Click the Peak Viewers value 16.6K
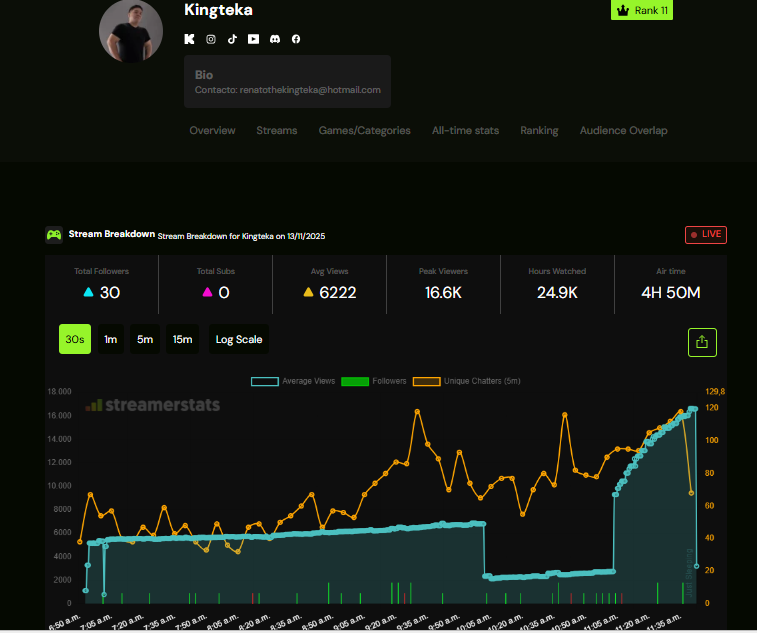The height and width of the screenshot is (633, 757). tap(443, 293)
